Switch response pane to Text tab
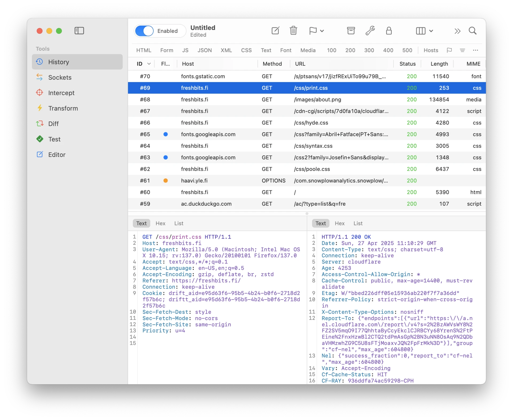Image resolution: width=513 pixels, height=420 pixels. pyautogui.click(x=321, y=223)
